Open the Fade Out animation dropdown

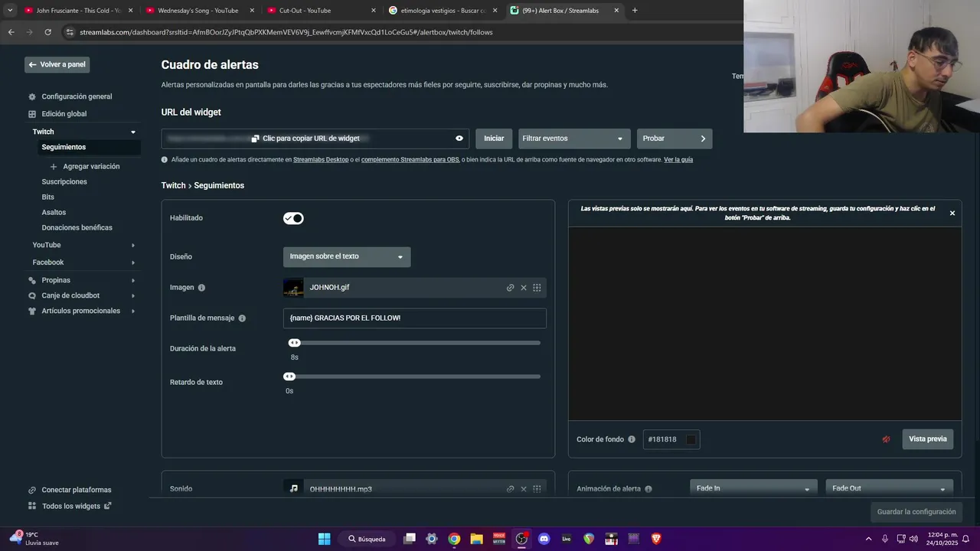click(x=889, y=488)
